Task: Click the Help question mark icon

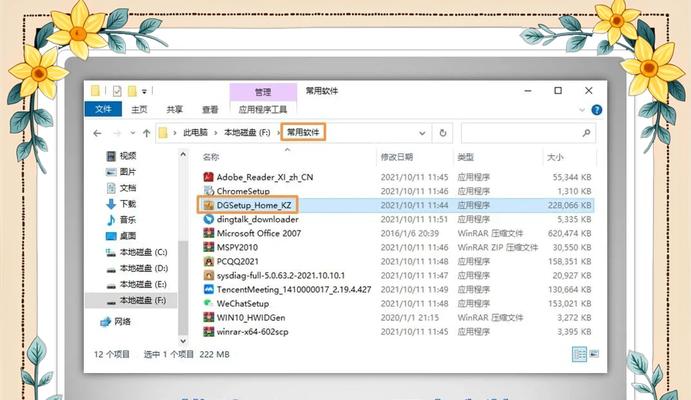Action: 596,110
